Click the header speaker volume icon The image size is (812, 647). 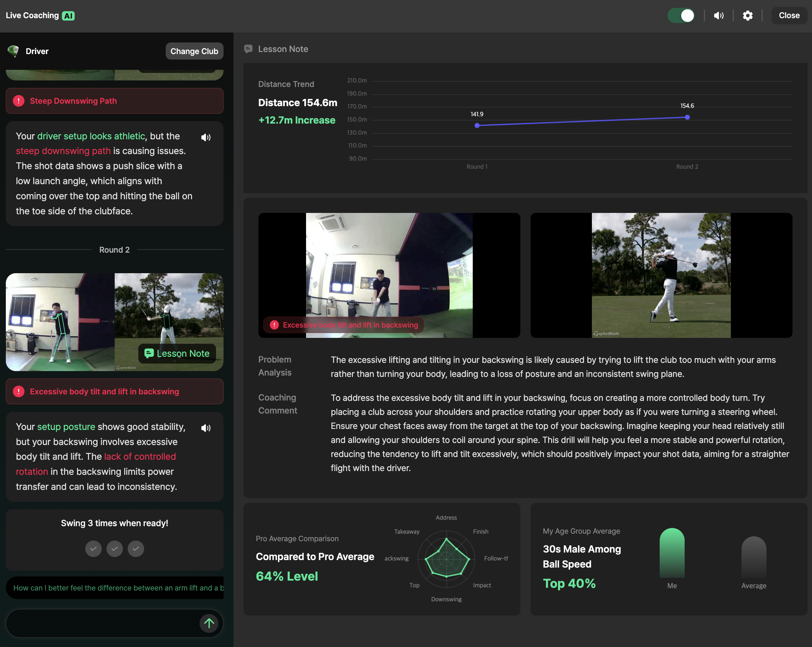pyautogui.click(x=719, y=15)
